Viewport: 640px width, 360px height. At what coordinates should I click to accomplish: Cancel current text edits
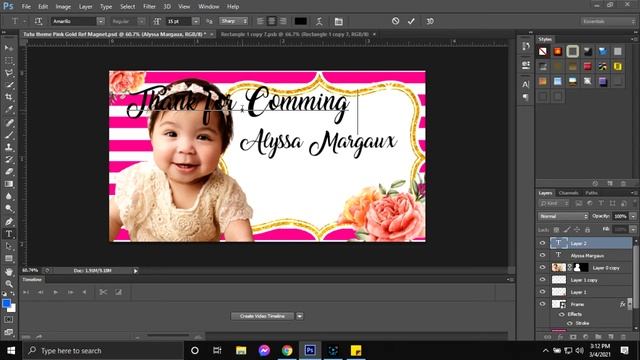tap(395, 21)
